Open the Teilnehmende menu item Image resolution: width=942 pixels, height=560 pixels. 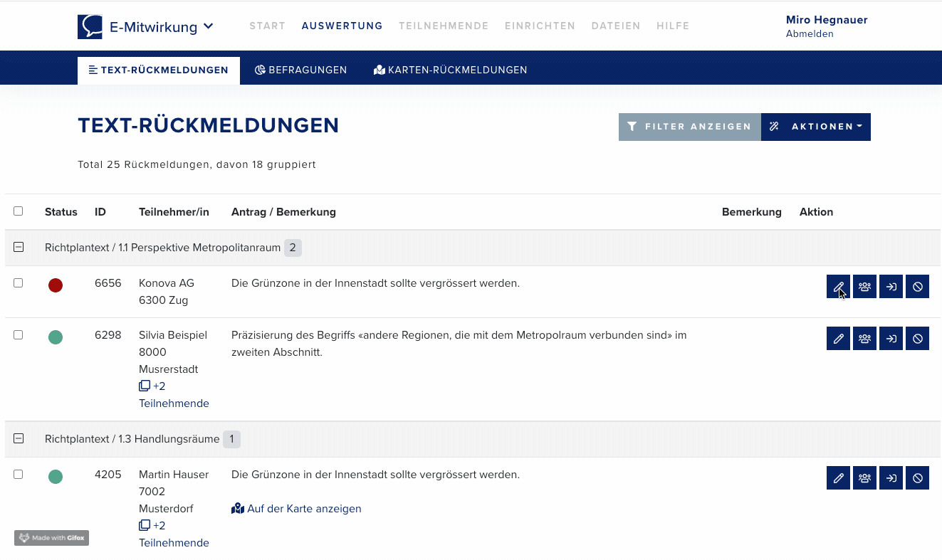(x=444, y=26)
